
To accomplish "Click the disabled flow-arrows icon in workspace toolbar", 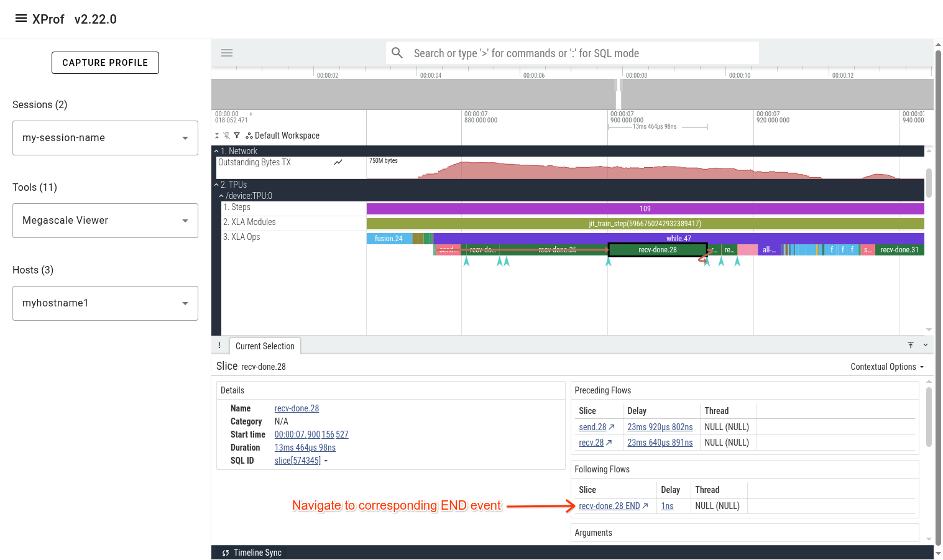I will [x=226, y=135].
